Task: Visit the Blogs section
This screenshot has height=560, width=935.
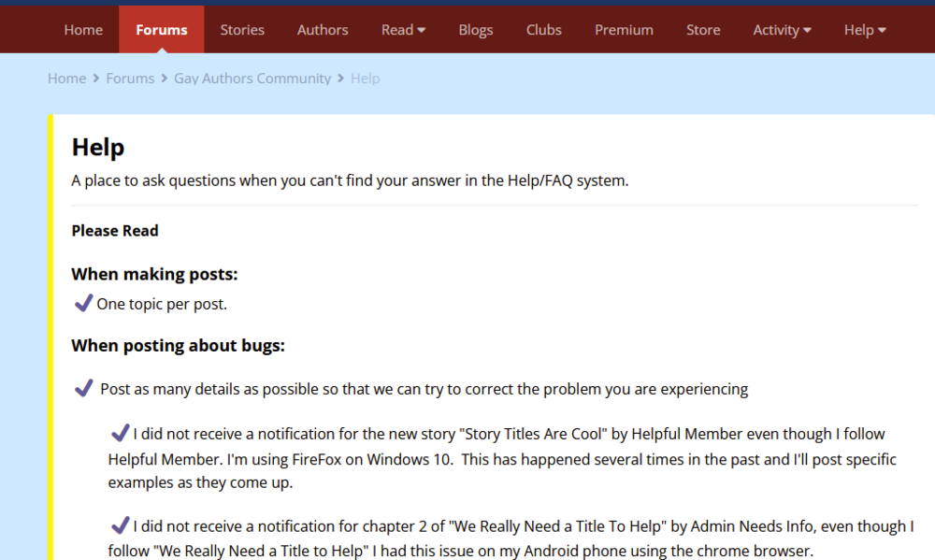Action: click(475, 30)
